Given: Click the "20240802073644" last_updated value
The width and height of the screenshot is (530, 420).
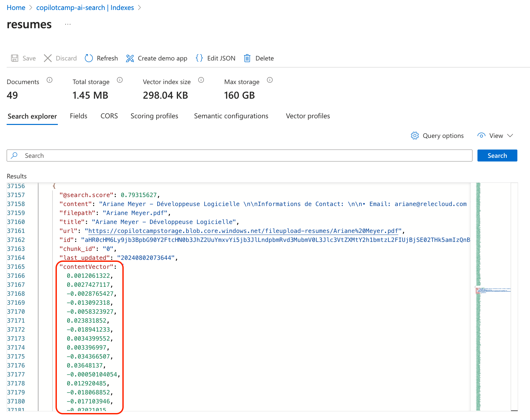Looking at the screenshot, I should tap(146, 258).
